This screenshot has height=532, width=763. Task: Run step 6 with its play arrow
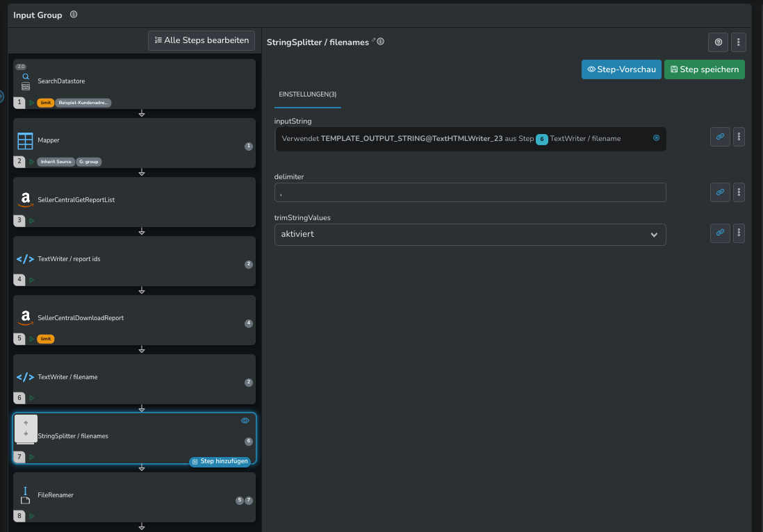pos(32,398)
